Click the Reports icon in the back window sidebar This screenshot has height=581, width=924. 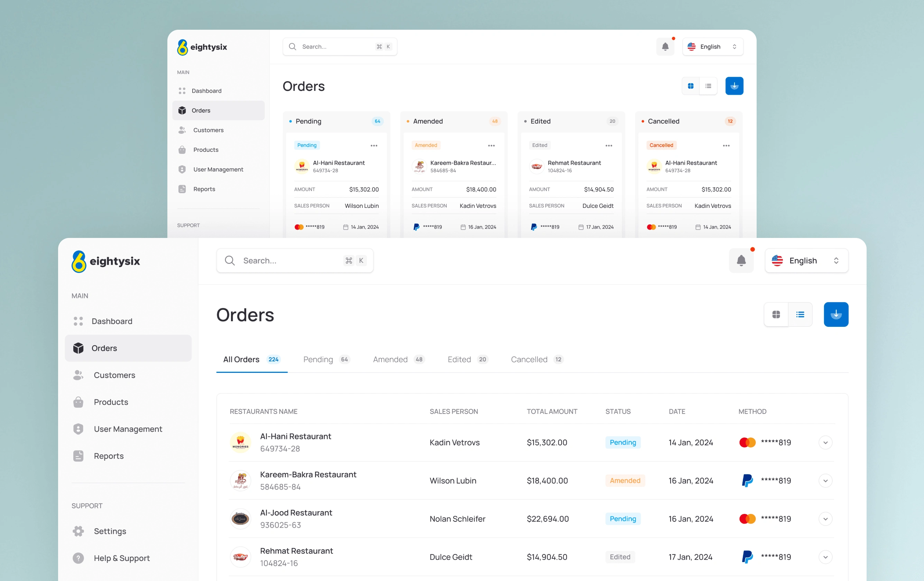[x=182, y=189]
